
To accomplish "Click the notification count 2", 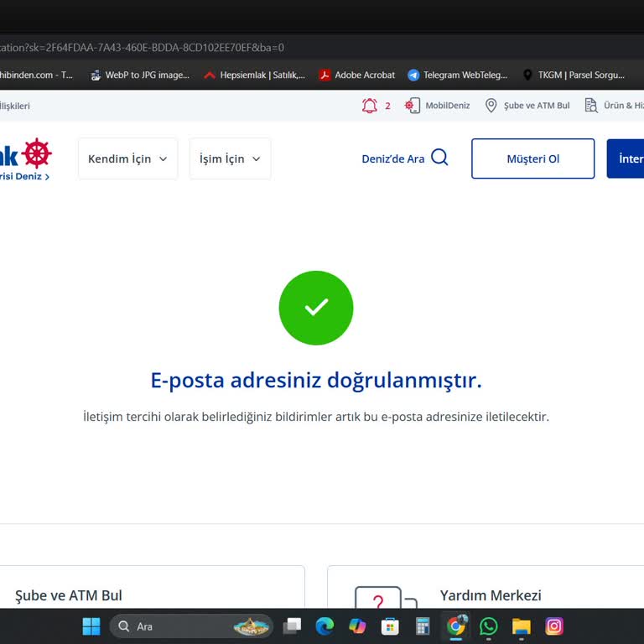I will (x=387, y=106).
